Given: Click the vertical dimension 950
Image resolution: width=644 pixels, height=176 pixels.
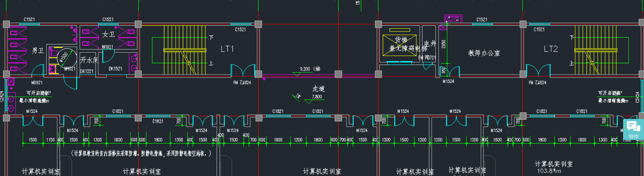Looking at the screenshot, I should 443,70.
